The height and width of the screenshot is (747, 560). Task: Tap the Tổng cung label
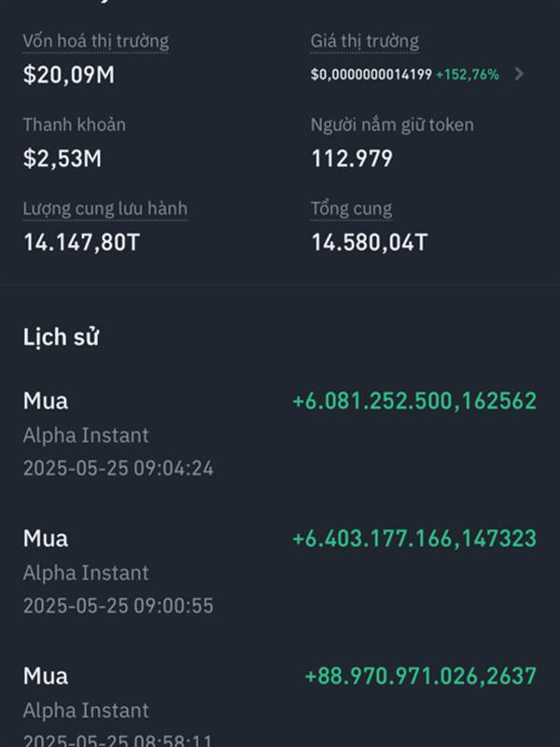[352, 209]
